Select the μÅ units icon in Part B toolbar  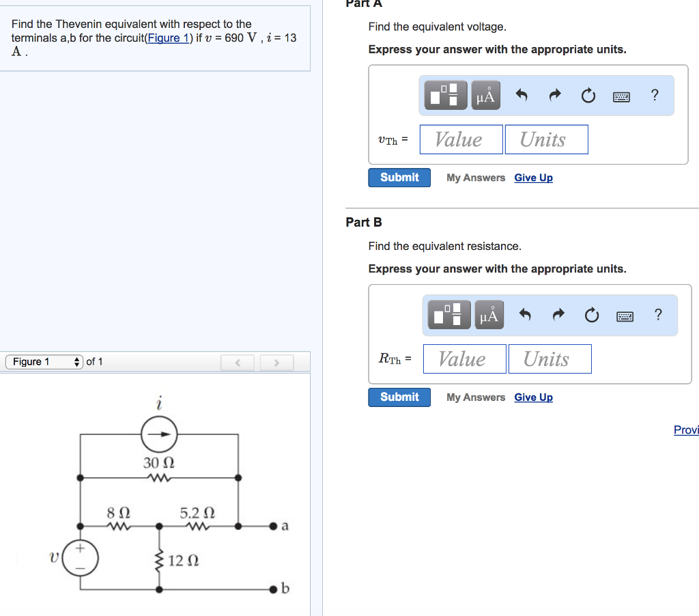tap(489, 315)
